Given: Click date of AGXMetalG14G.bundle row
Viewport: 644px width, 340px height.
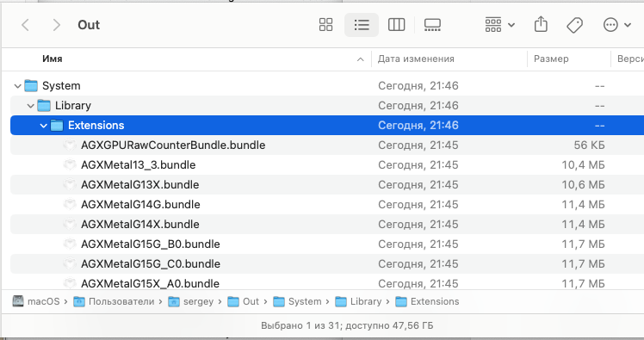Looking at the screenshot, I should point(418,204).
